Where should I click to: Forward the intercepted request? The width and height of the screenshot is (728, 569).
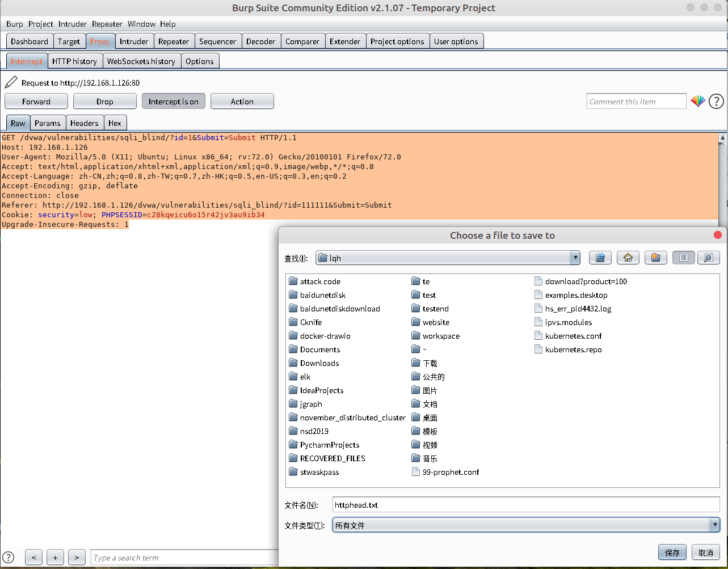[36, 102]
